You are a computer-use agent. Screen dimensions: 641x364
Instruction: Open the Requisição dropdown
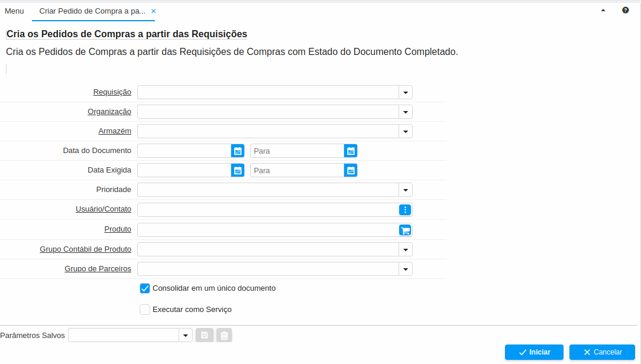405,92
